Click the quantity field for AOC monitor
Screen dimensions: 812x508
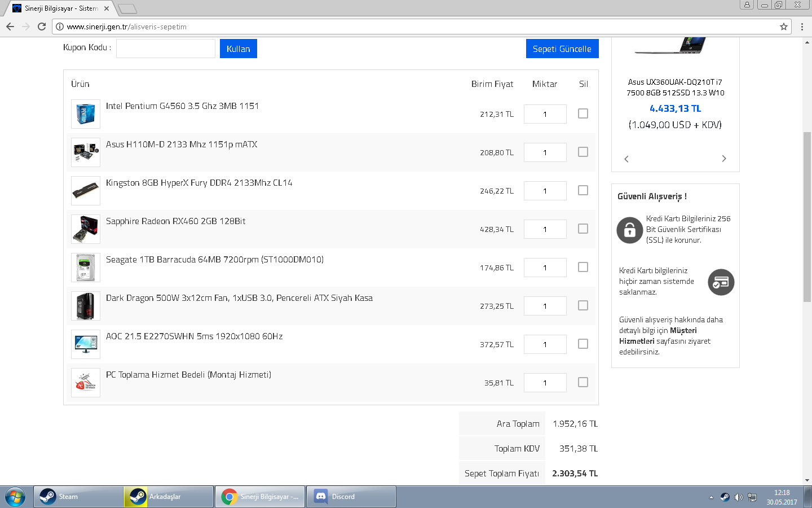[x=545, y=344]
